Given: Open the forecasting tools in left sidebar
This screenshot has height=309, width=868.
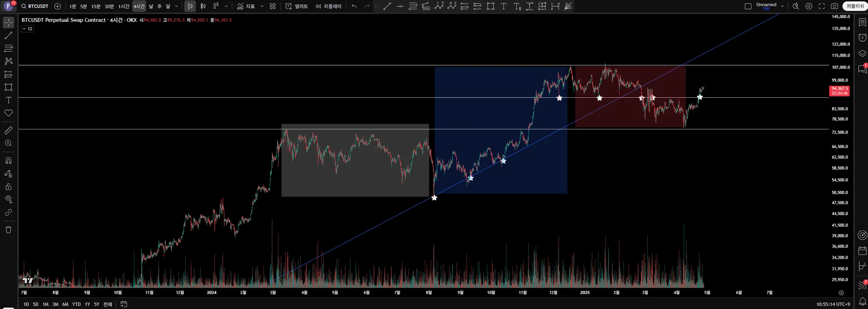Looking at the screenshot, I should click(x=9, y=74).
